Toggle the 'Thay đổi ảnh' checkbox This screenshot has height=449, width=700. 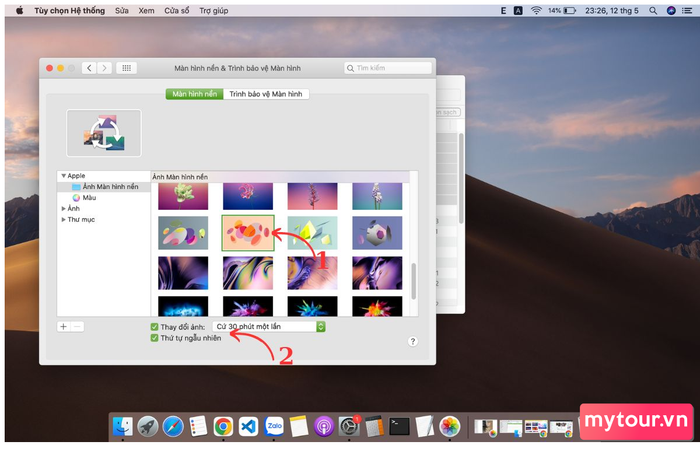pyautogui.click(x=154, y=327)
